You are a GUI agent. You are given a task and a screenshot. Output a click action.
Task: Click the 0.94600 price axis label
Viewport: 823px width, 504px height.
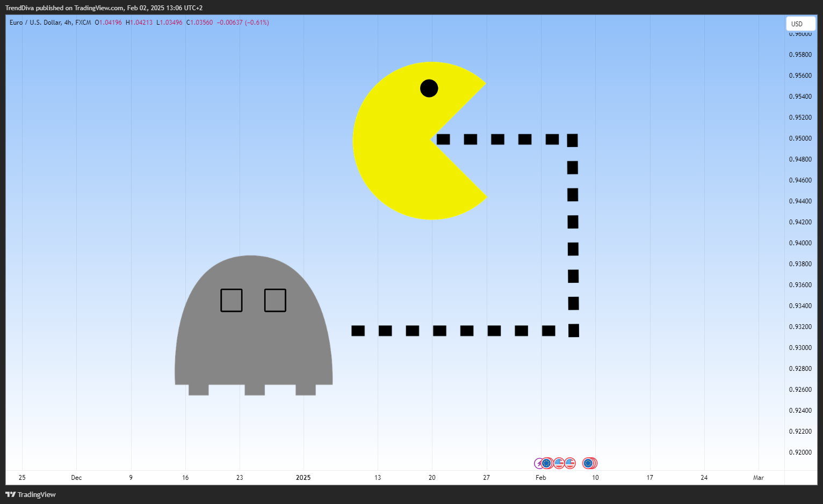pos(800,180)
